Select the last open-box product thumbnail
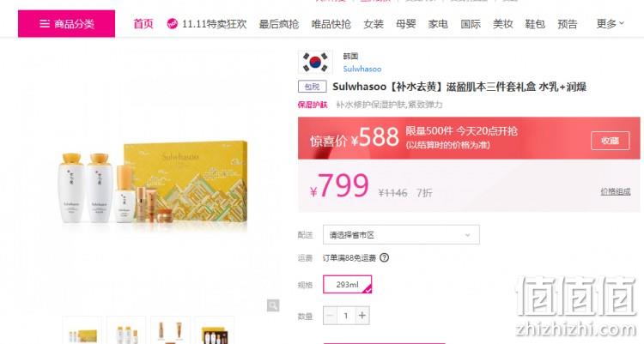The image size is (644, 344). [215, 330]
